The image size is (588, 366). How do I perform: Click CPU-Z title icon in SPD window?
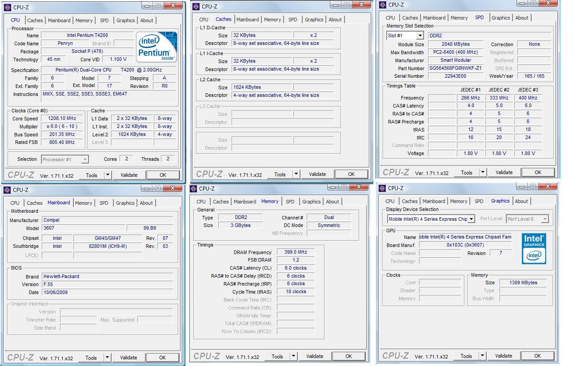(383, 5)
